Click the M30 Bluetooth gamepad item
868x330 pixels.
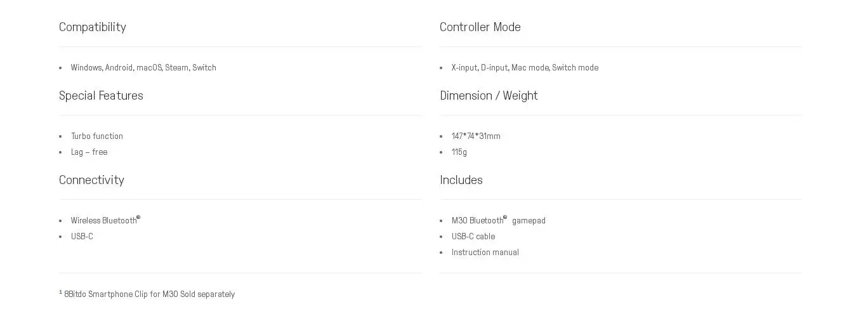point(499,220)
